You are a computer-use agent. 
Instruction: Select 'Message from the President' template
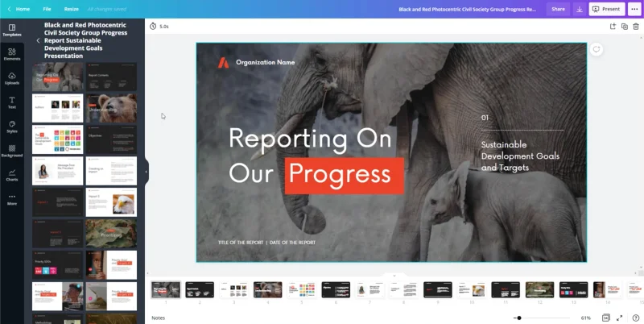[x=57, y=171]
